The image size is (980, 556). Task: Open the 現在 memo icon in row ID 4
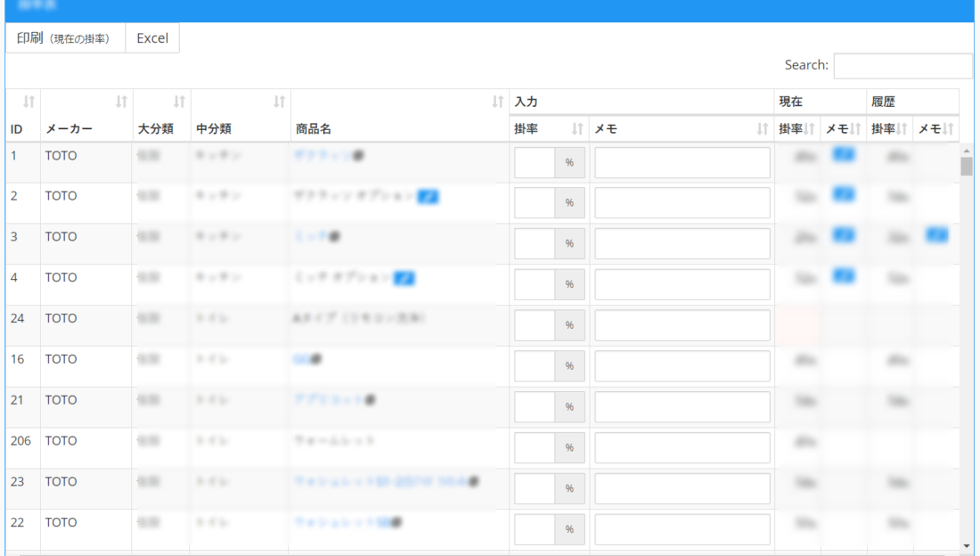843,276
